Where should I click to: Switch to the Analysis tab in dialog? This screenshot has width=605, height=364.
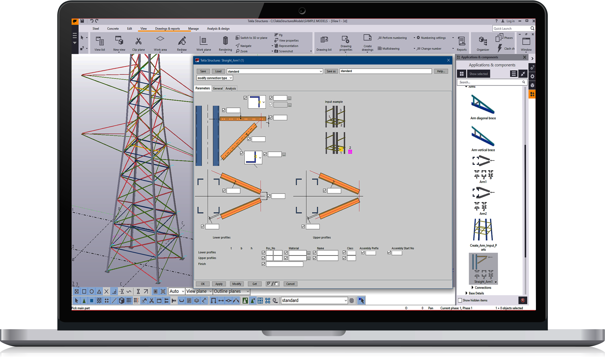click(x=231, y=88)
